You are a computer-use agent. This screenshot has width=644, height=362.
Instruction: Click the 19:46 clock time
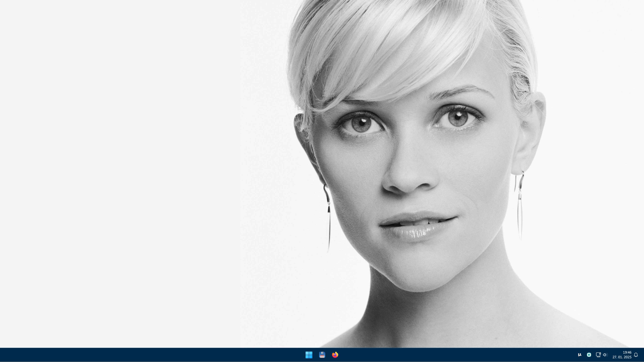coord(627,352)
